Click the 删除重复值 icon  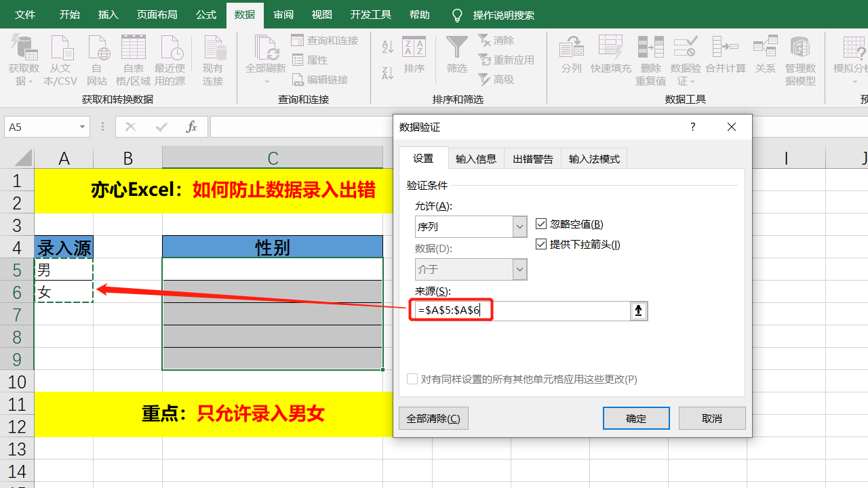pyautogui.click(x=651, y=47)
